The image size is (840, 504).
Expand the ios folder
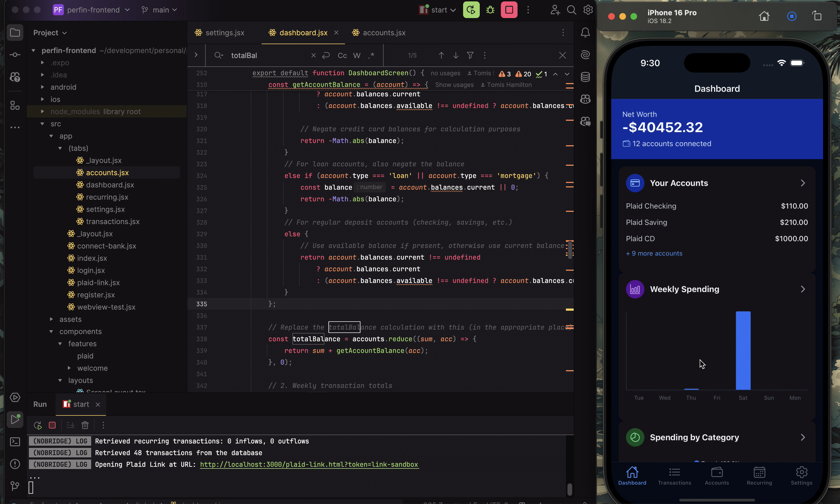click(42, 99)
